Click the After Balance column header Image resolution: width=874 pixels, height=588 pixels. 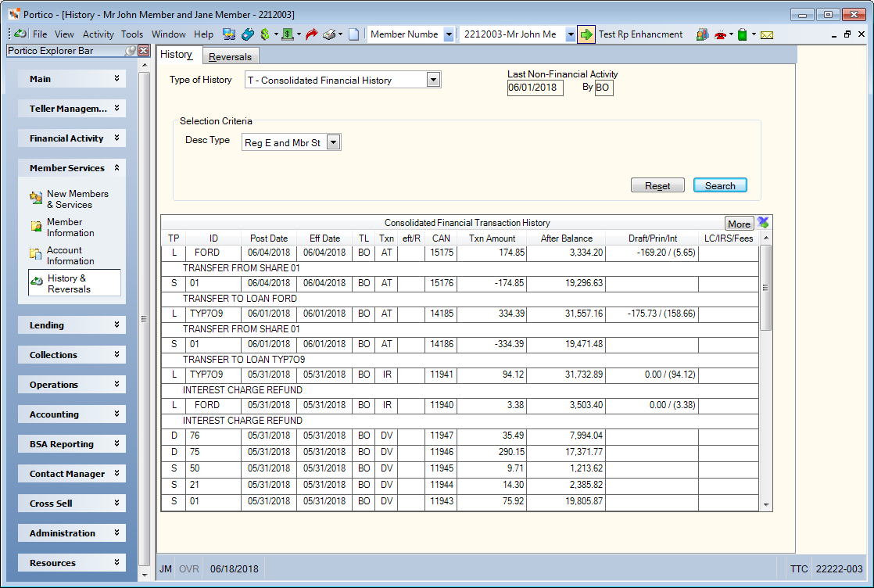click(566, 238)
